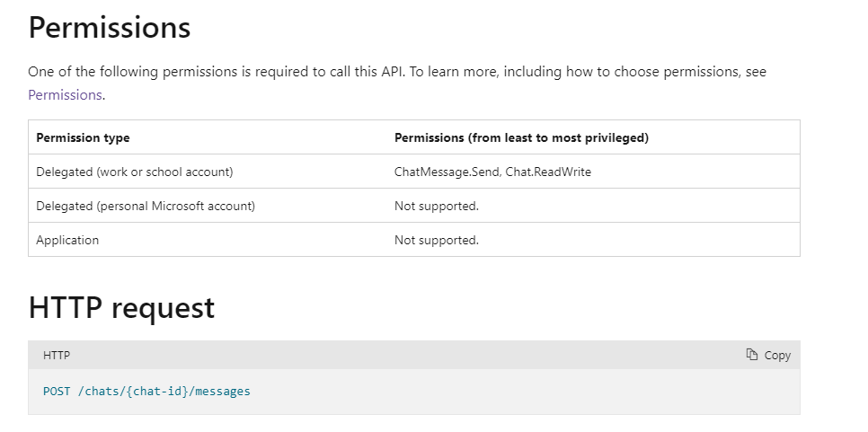Select the Permission type column header
This screenshot has width=868, height=432.
coord(83,137)
